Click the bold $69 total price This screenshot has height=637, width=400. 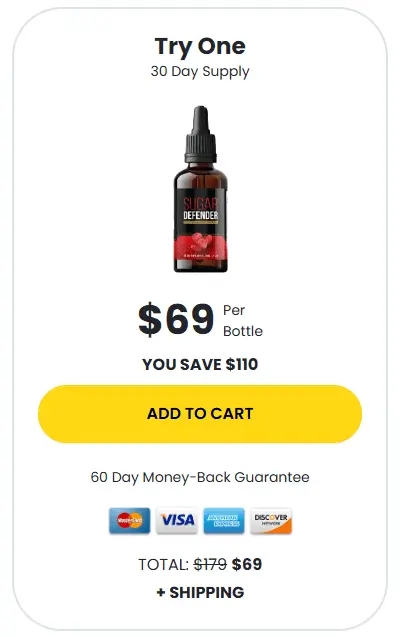tap(247, 564)
